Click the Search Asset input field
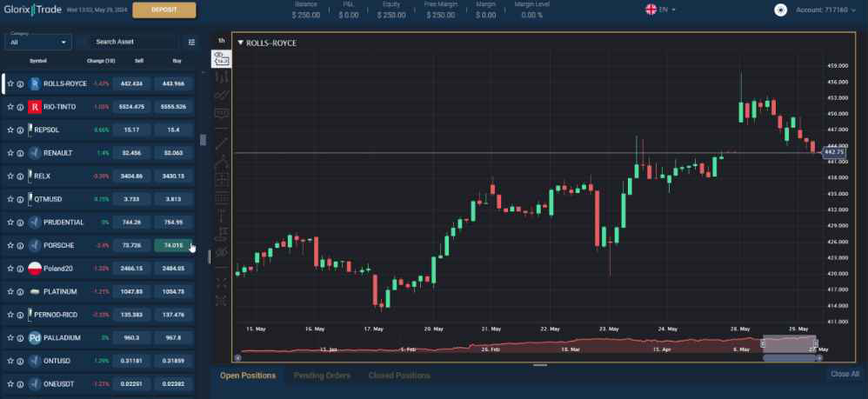Image resolution: width=868 pixels, height=399 pixels. (x=126, y=42)
